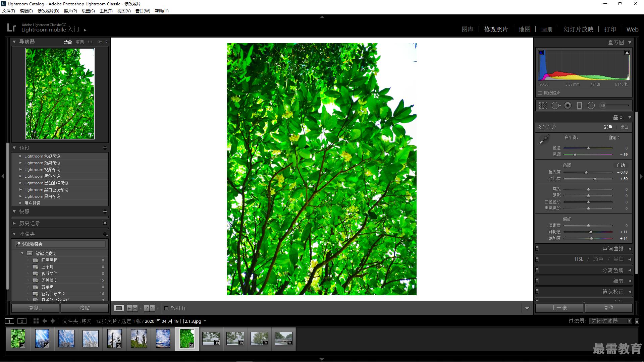The height and width of the screenshot is (362, 644).
Task: Enable soft proofing checkbox 软打样
Action: point(166,308)
